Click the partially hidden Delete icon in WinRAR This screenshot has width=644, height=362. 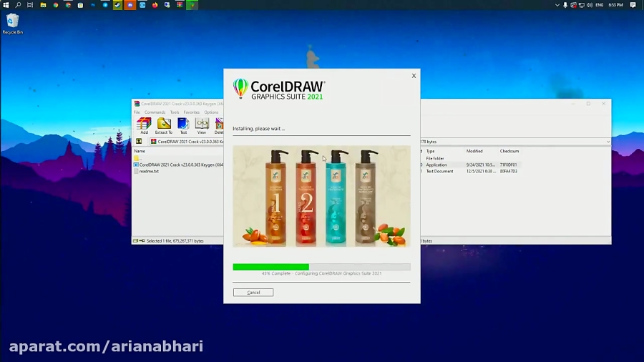(220, 126)
